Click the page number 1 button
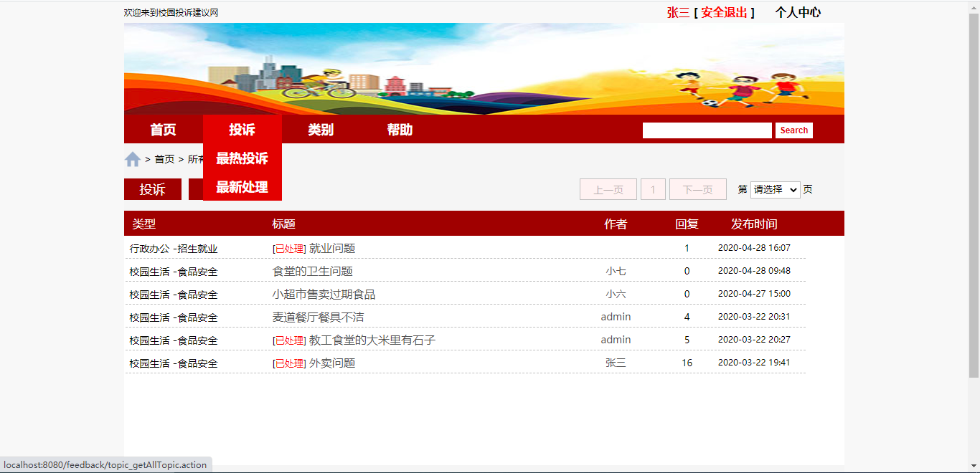 (653, 190)
